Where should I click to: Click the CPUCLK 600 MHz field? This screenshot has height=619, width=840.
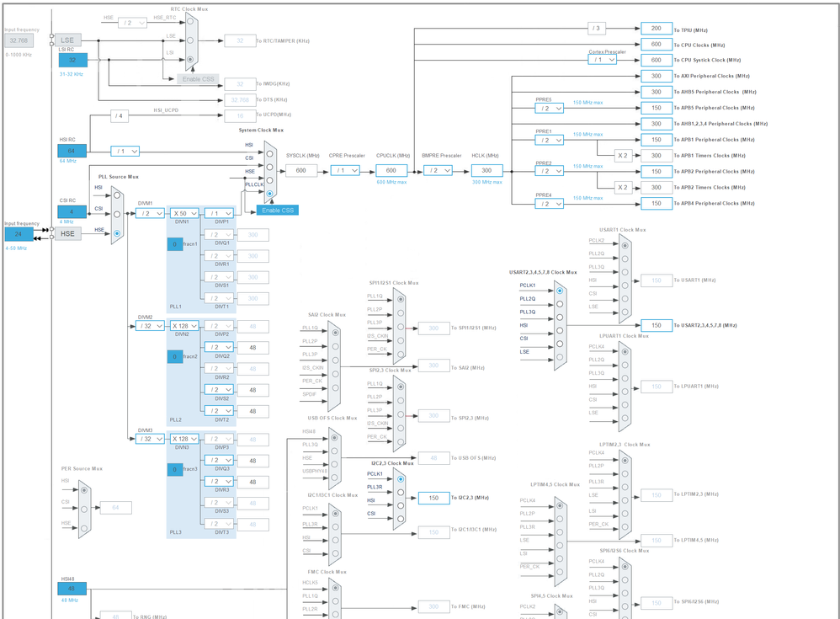(x=391, y=170)
